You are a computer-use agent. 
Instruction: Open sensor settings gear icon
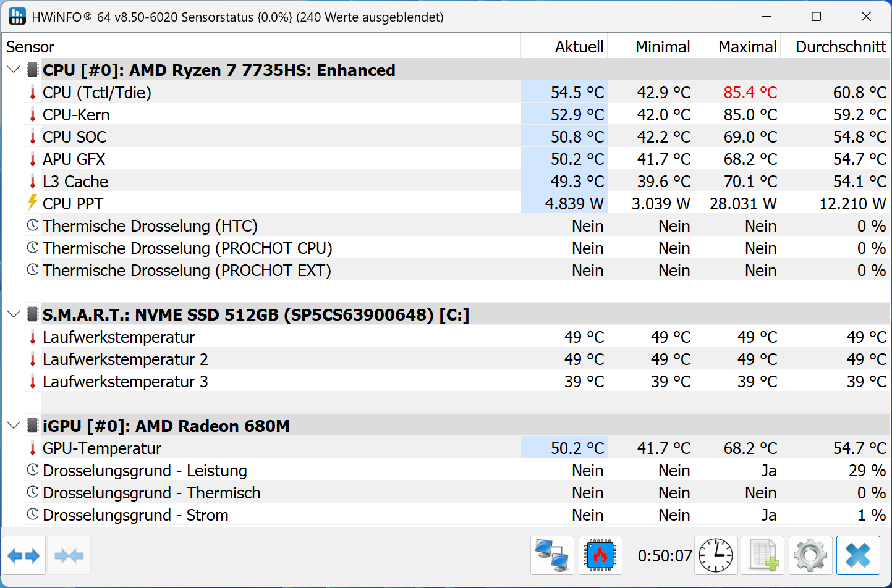click(x=810, y=556)
